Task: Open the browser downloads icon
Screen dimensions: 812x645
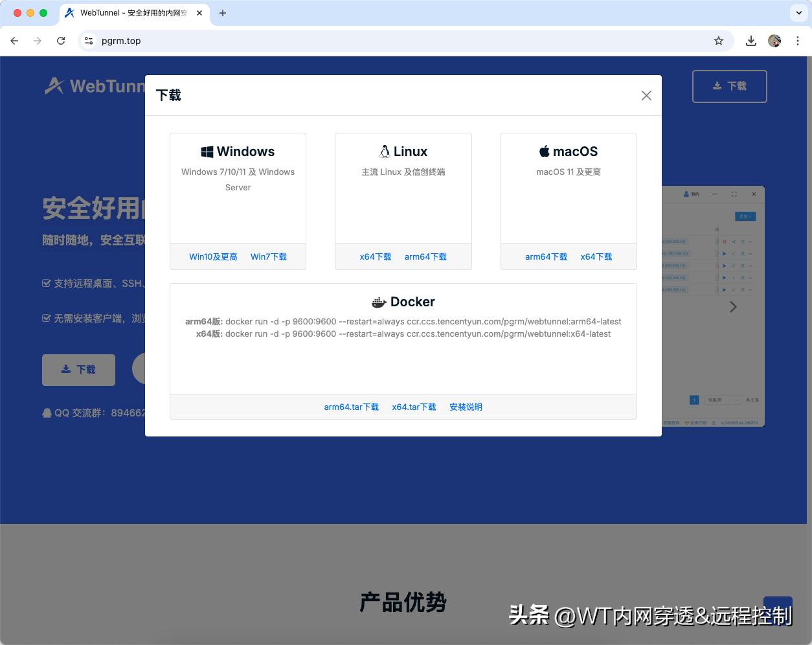Action: click(751, 41)
